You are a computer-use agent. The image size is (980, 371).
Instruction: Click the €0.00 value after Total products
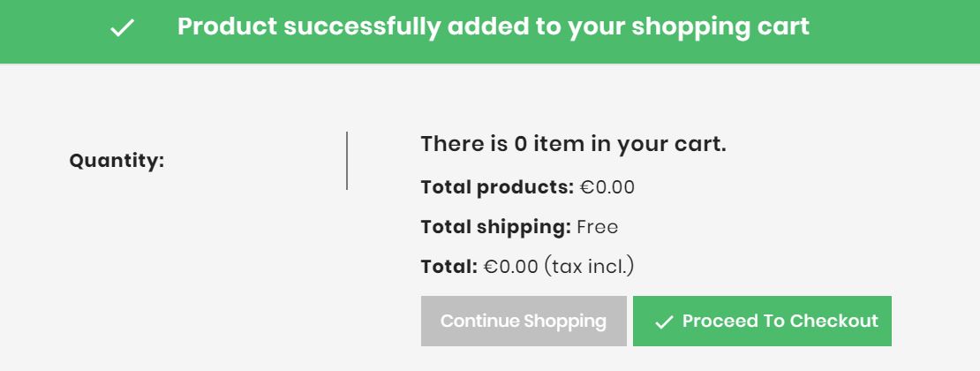point(607,187)
